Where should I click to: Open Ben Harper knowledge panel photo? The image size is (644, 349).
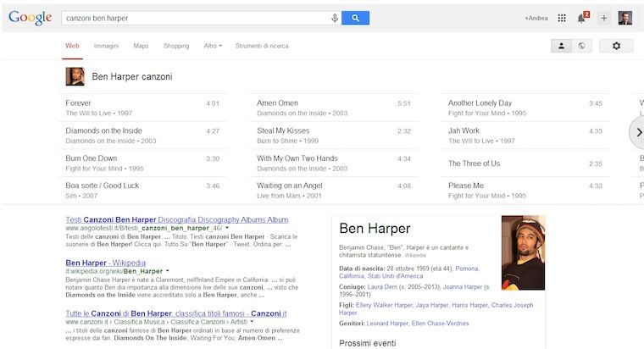(x=524, y=252)
